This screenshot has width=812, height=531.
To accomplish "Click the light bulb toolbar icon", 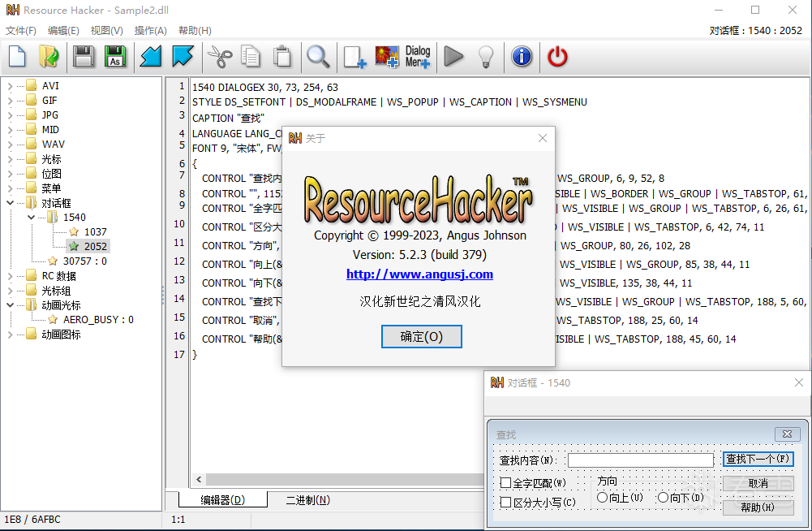I will click(486, 57).
